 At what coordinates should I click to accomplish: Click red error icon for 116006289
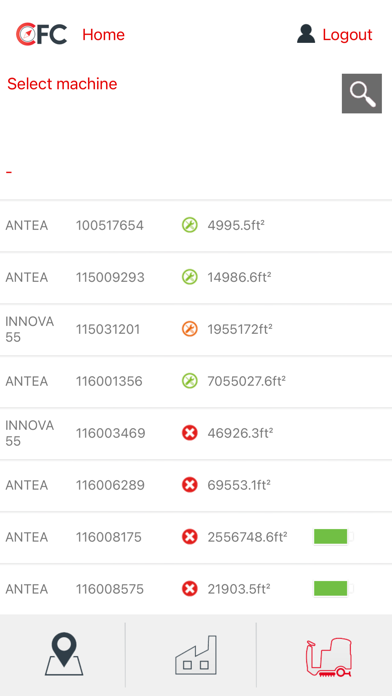tap(190, 485)
